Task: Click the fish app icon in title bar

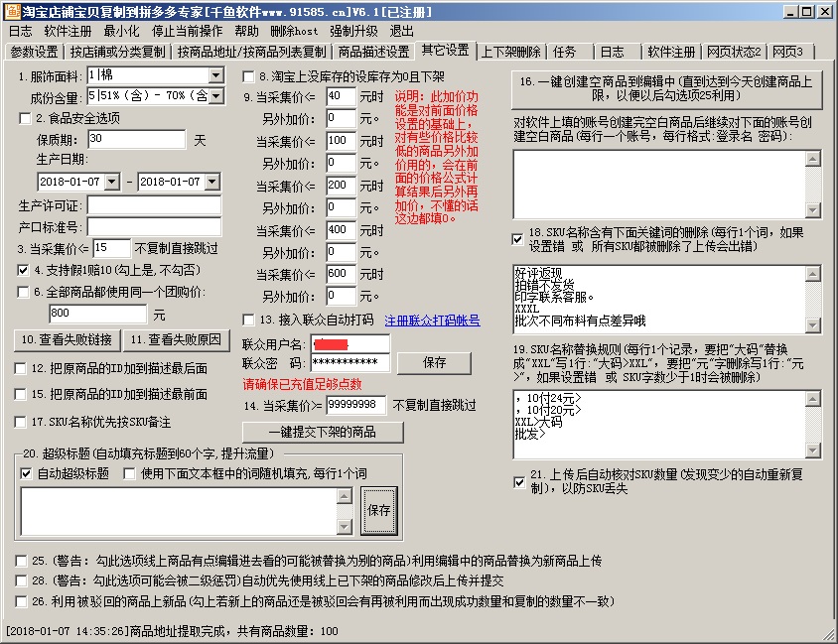Action: pyautogui.click(x=12, y=11)
